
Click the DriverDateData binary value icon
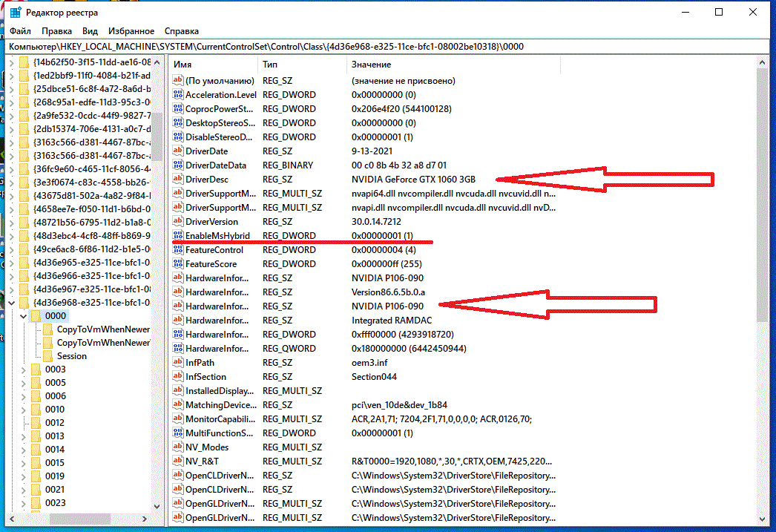(x=177, y=165)
